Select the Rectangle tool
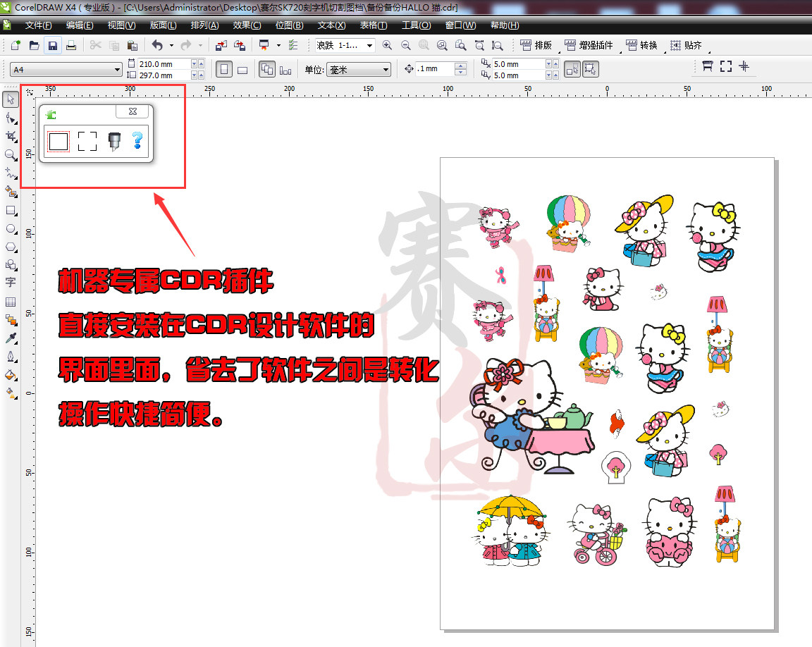This screenshot has height=647, width=812. coord(11,210)
